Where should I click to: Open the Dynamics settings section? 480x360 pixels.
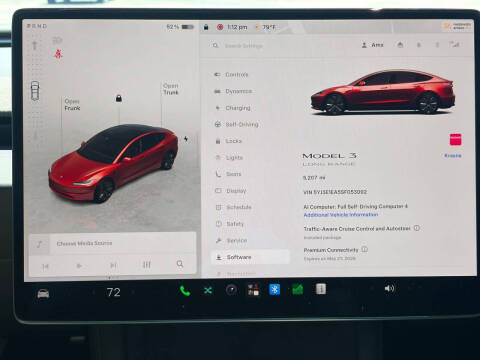point(233,91)
